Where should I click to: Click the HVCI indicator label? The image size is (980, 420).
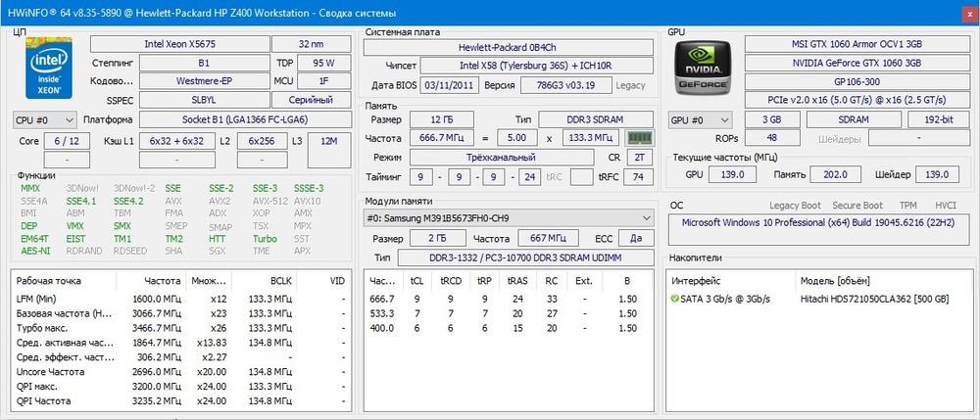click(x=946, y=206)
